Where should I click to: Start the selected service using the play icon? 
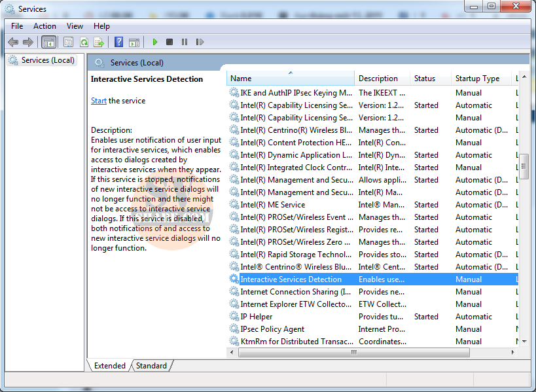tap(154, 42)
